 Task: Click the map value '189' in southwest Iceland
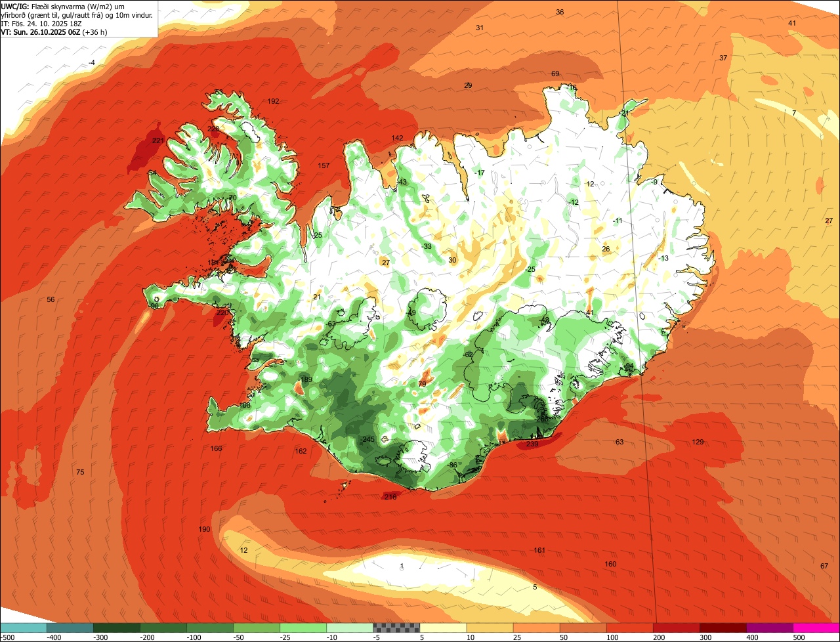[x=306, y=380]
